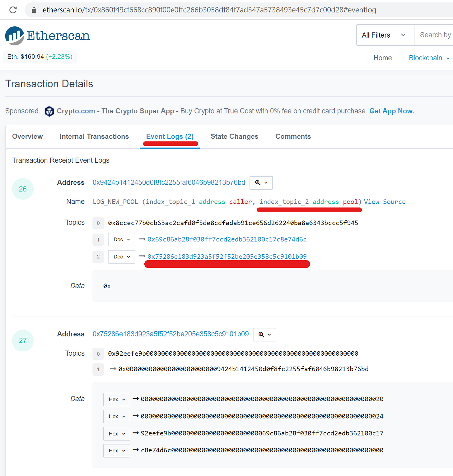Click Crypto.com - The Crypto Super App text
This screenshot has height=476, width=453.
click(x=115, y=111)
